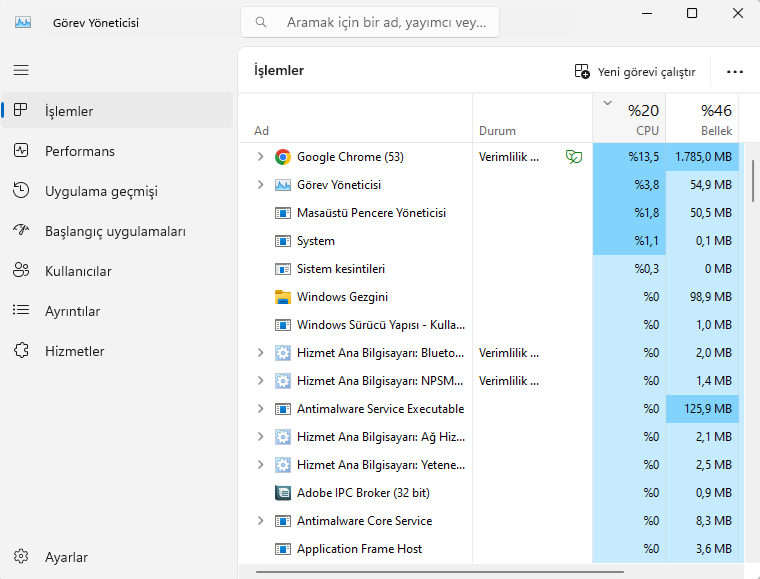760x579 pixels.
Task: Click the green leaf efficiency icon
Action: tap(573, 157)
